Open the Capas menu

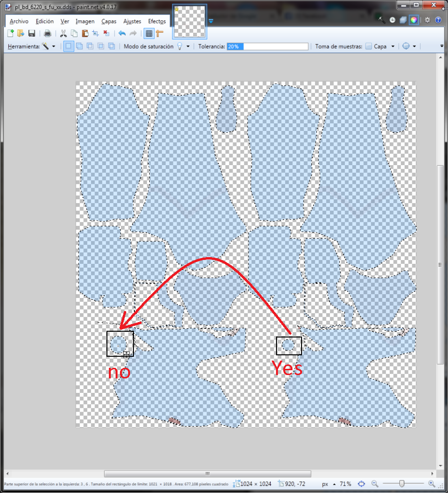point(108,21)
